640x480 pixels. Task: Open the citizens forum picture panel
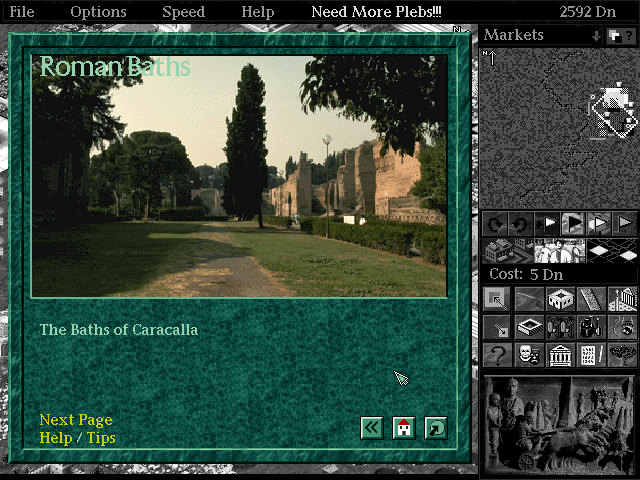pyautogui.click(x=560, y=251)
